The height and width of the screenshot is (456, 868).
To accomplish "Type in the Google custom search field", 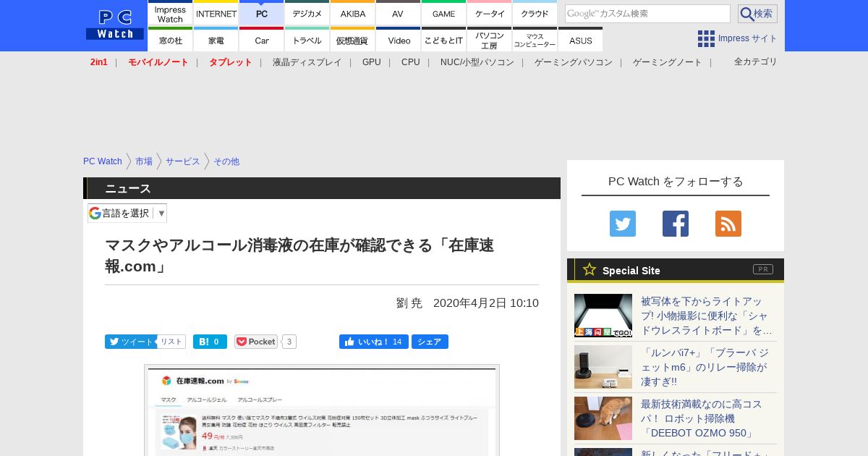I will tap(647, 14).
